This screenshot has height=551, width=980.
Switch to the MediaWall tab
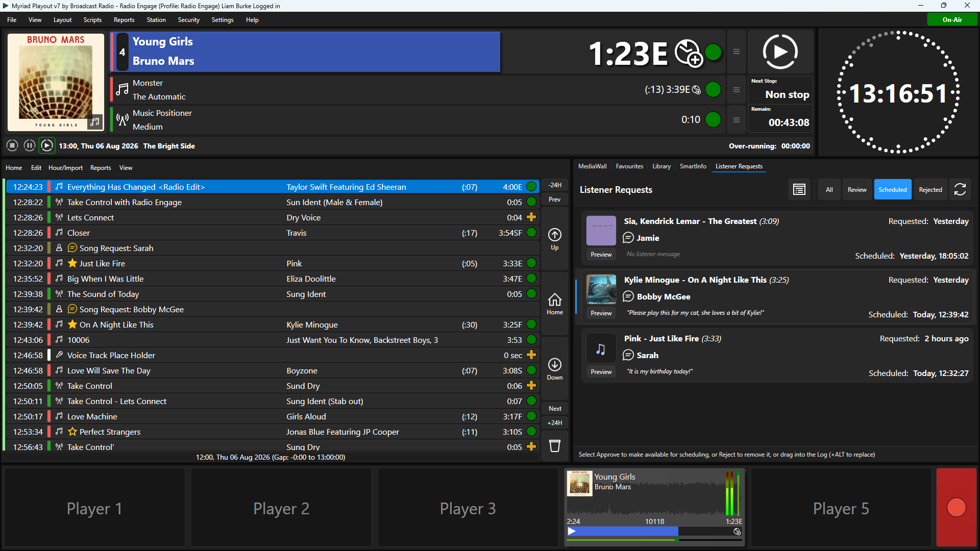[x=592, y=166]
